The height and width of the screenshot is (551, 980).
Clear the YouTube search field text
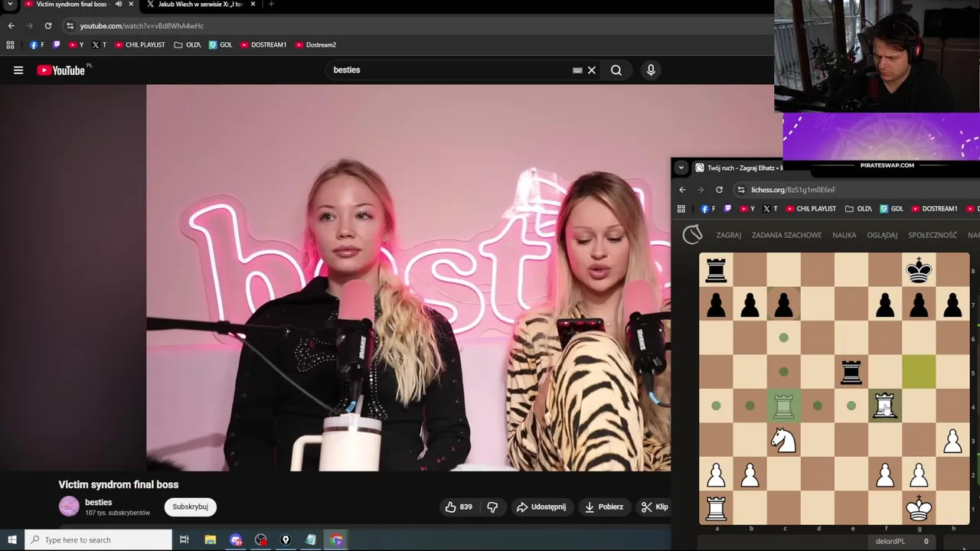(591, 70)
